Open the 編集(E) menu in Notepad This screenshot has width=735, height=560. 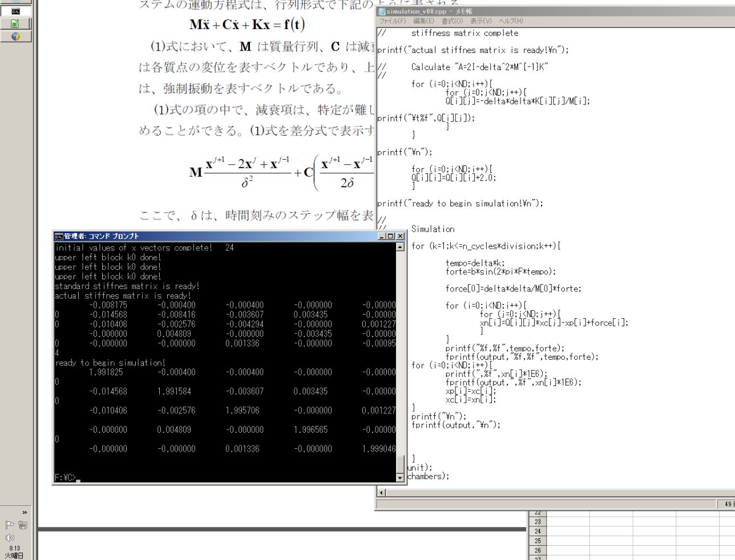(423, 21)
